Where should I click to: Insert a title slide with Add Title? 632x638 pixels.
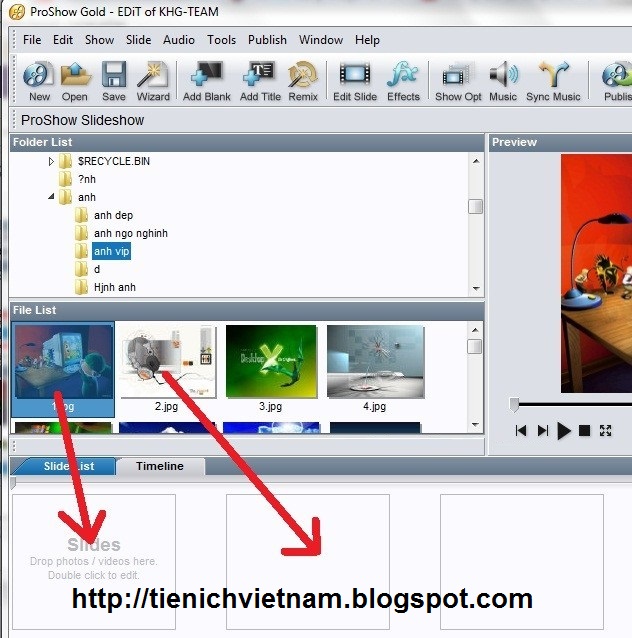pyautogui.click(x=260, y=81)
